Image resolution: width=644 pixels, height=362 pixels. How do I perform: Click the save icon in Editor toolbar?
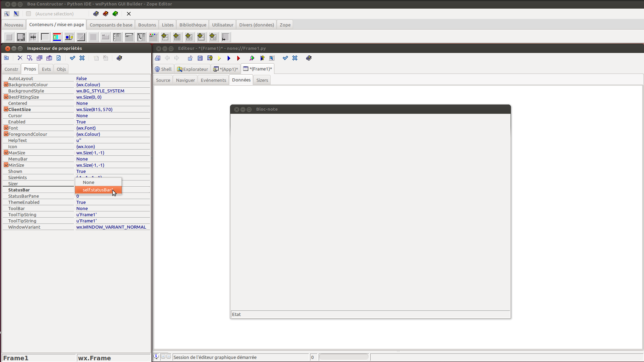200,58
